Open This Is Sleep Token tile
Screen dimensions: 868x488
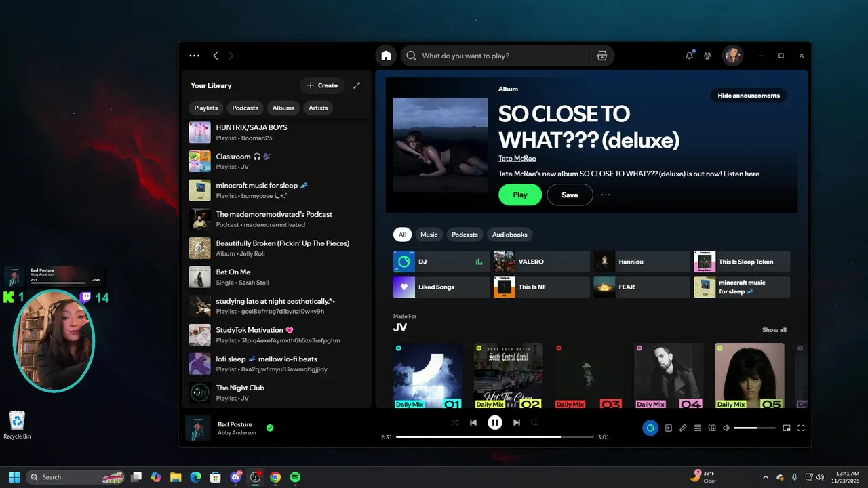click(742, 262)
